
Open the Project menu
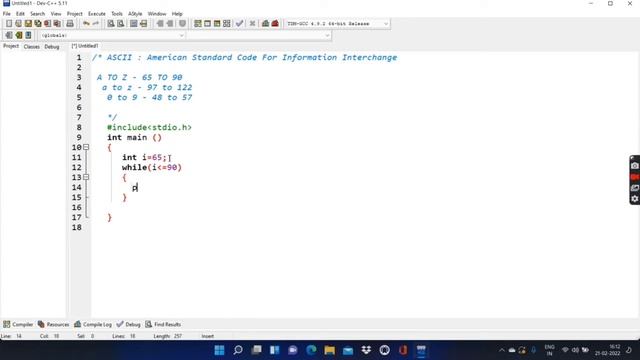click(x=75, y=14)
